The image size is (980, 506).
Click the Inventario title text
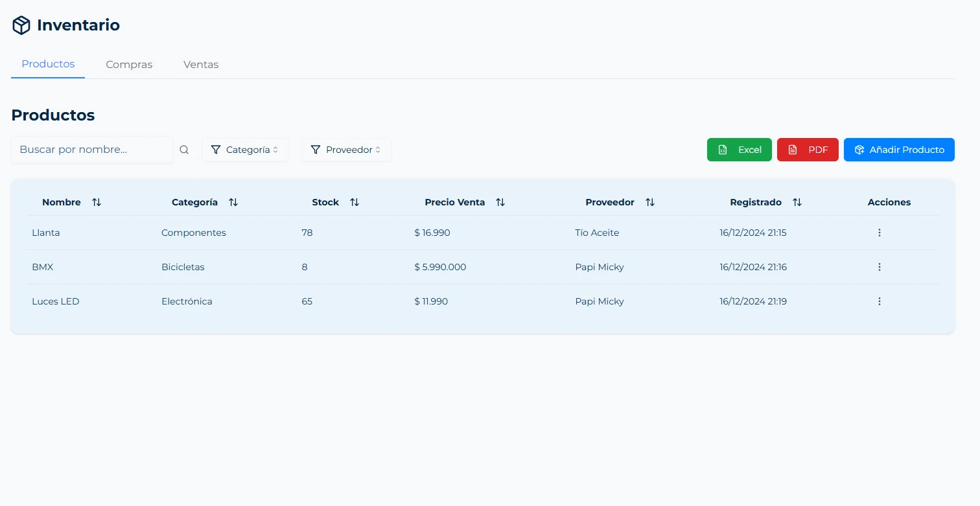click(78, 25)
